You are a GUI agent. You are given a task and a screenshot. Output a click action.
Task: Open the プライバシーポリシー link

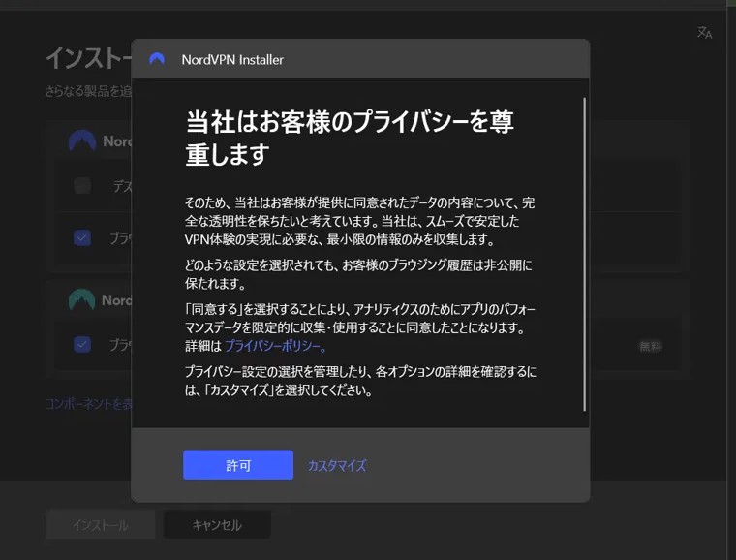tap(275, 346)
